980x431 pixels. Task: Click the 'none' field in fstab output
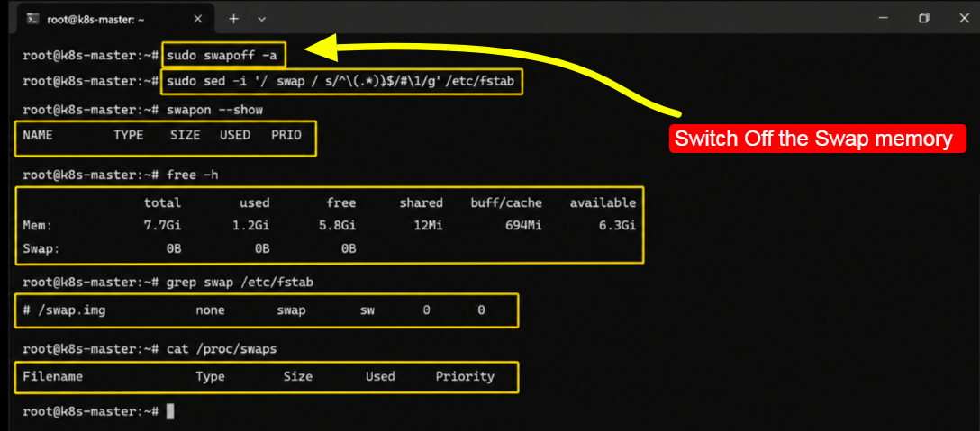210,310
